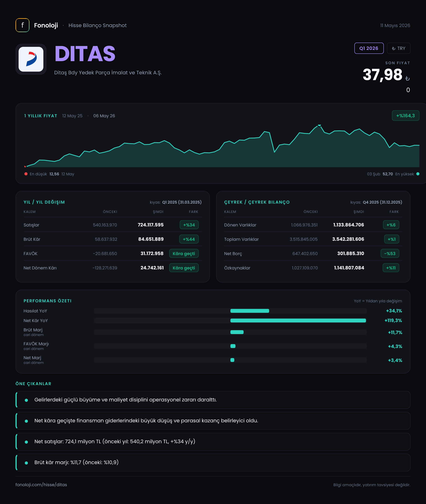Click Net Dönem Kârı 'Kâra geçti' badge
The image size is (426, 504).
(184, 268)
